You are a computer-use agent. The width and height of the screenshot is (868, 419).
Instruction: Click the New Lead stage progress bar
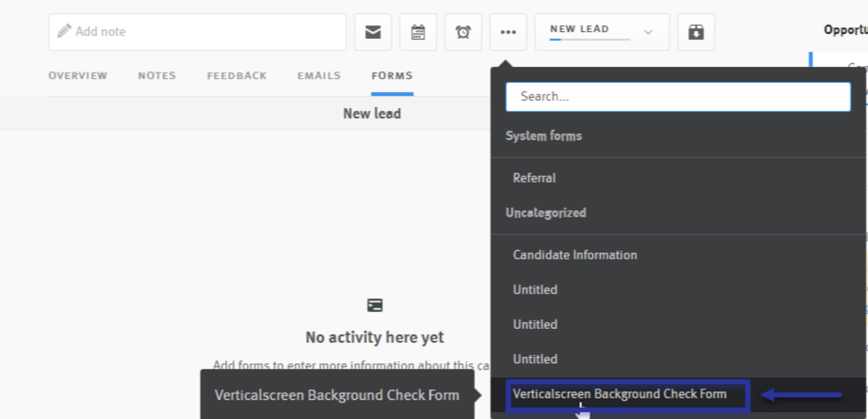click(589, 39)
